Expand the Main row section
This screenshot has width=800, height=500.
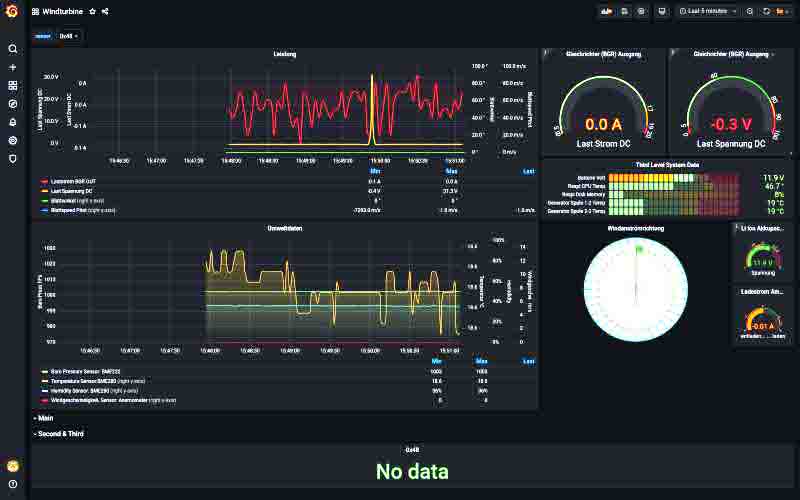coord(43,418)
